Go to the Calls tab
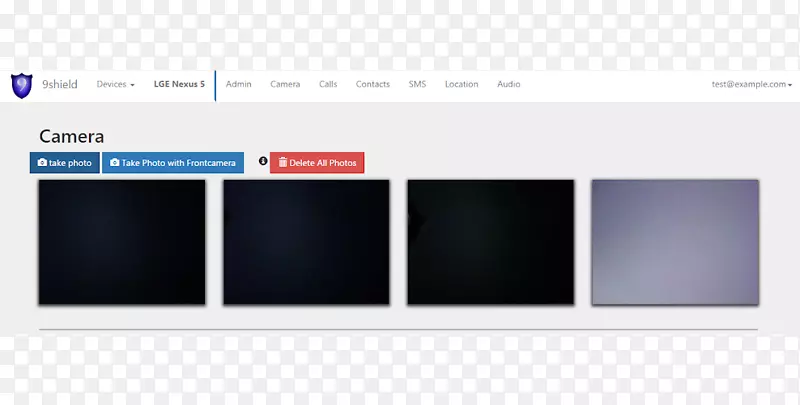The height and width of the screenshot is (405, 800). pos(328,85)
